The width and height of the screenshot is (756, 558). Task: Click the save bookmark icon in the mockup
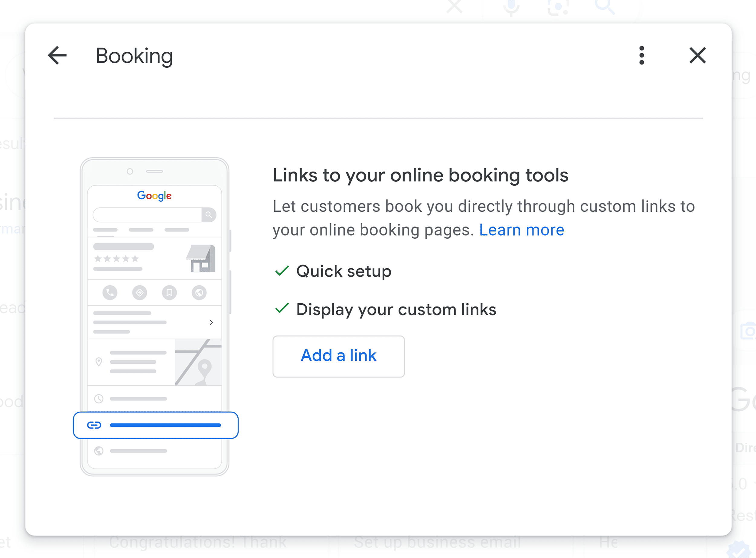pos(170,293)
